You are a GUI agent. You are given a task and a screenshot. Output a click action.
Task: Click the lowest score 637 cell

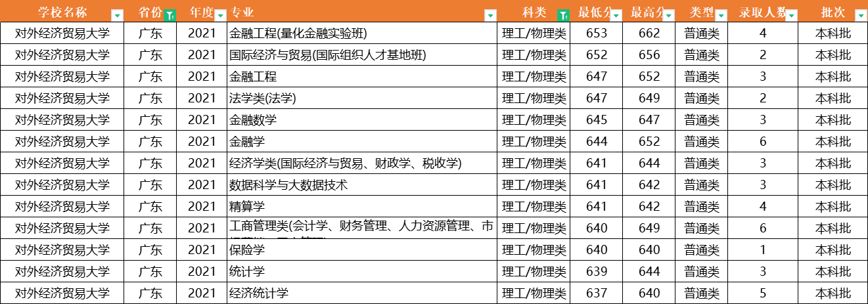tap(596, 293)
